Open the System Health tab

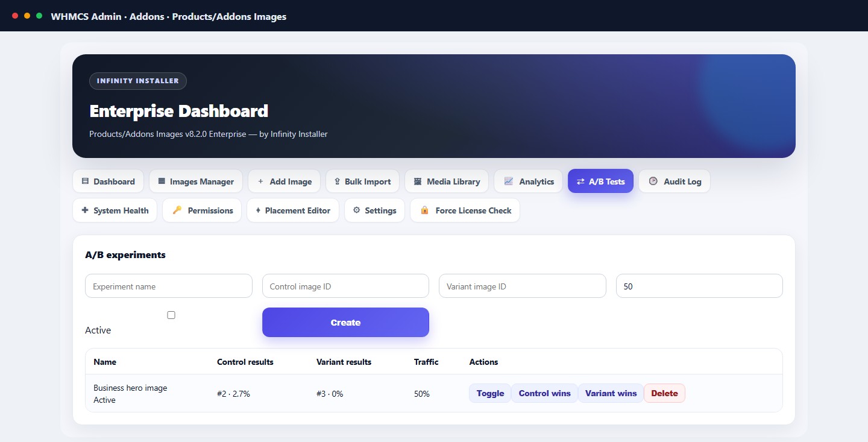pyautogui.click(x=115, y=210)
